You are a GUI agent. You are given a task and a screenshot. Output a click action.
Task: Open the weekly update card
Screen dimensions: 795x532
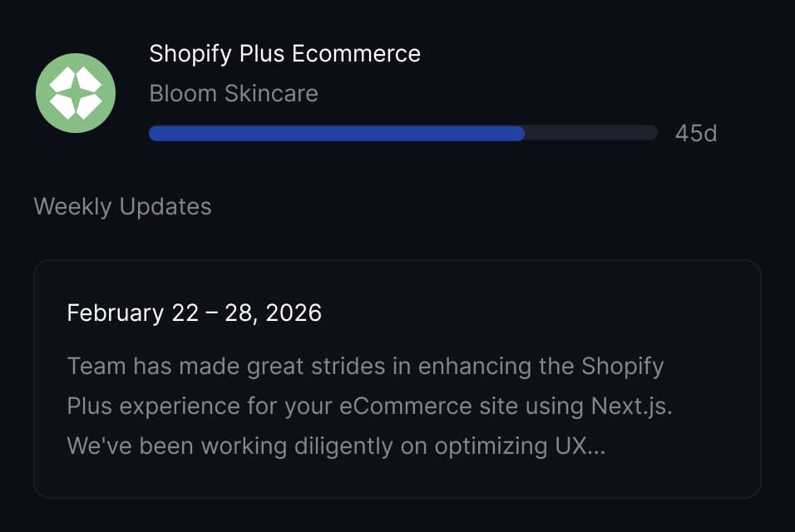coord(397,378)
